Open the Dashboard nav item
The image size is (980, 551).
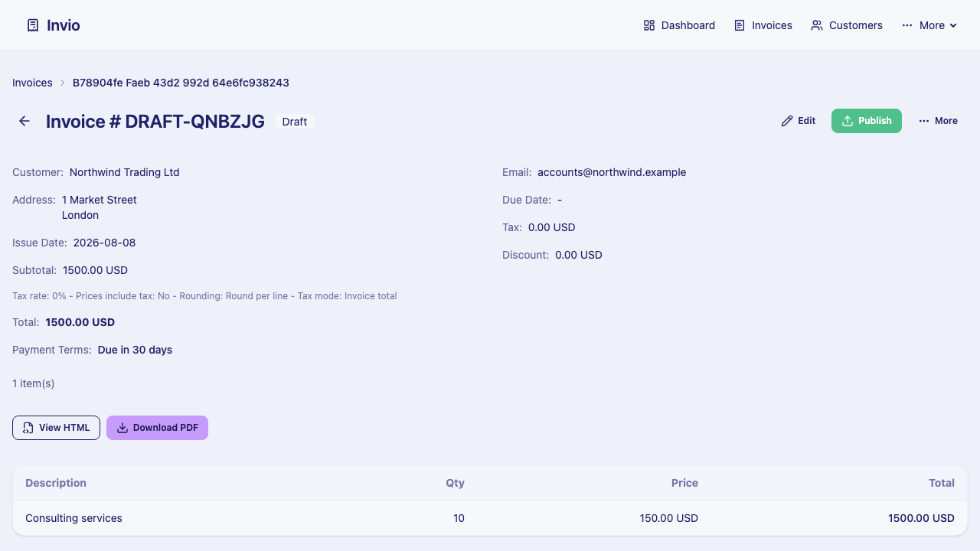pyautogui.click(x=679, y=25)
